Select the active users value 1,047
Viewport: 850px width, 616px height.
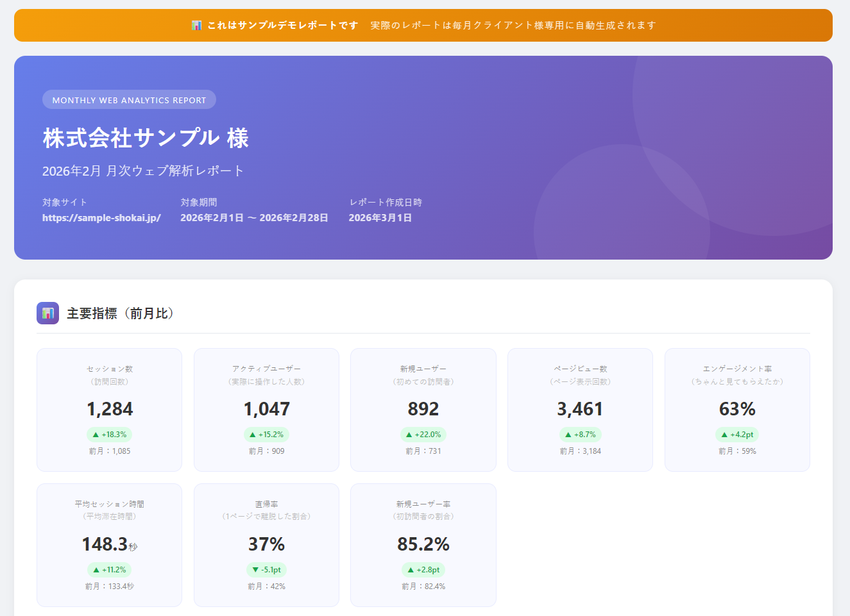267,409
